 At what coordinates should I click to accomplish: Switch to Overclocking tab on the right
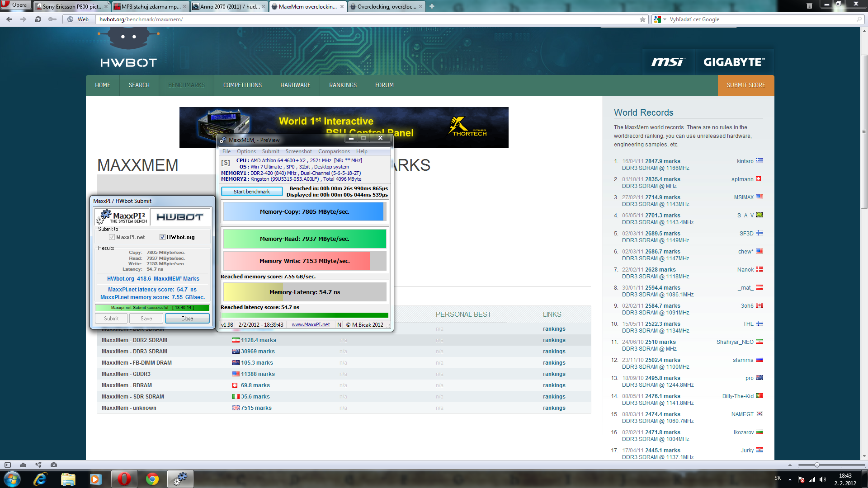(x=387, y=6)
